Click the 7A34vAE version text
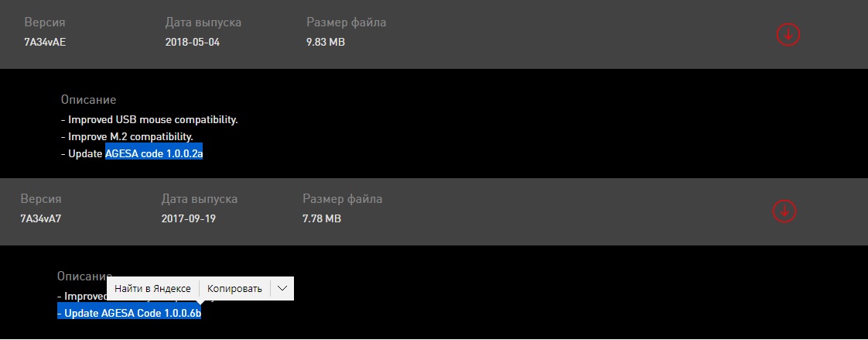Viewport: 868px width, 340px height. click(45, 42)
